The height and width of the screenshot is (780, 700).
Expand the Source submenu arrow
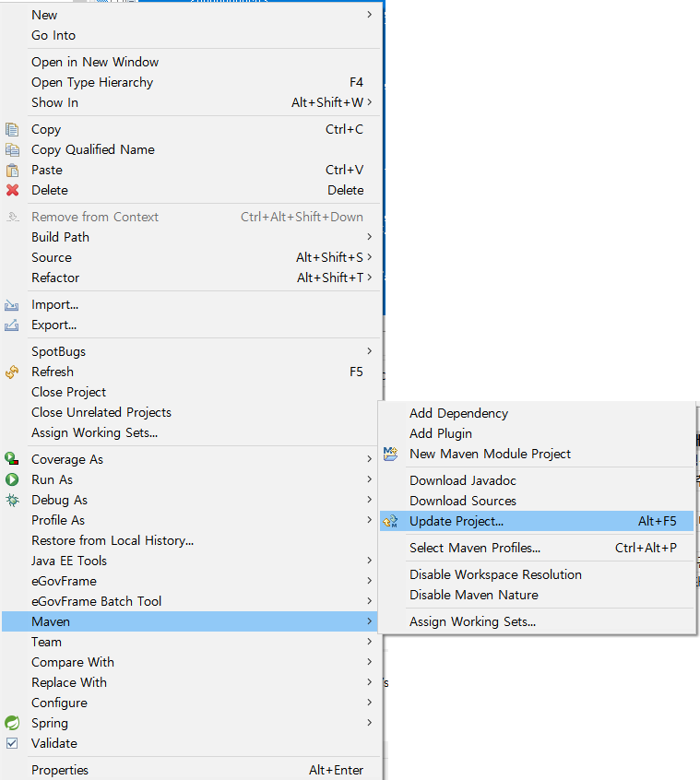[369, 257]
